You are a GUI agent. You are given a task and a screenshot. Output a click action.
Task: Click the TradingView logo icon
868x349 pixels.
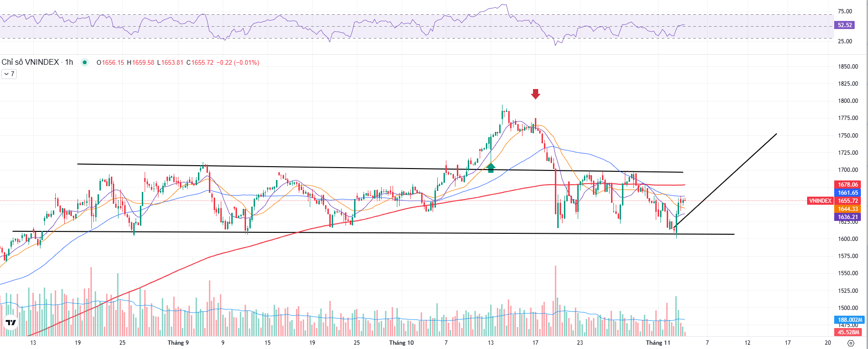[10, 323]
